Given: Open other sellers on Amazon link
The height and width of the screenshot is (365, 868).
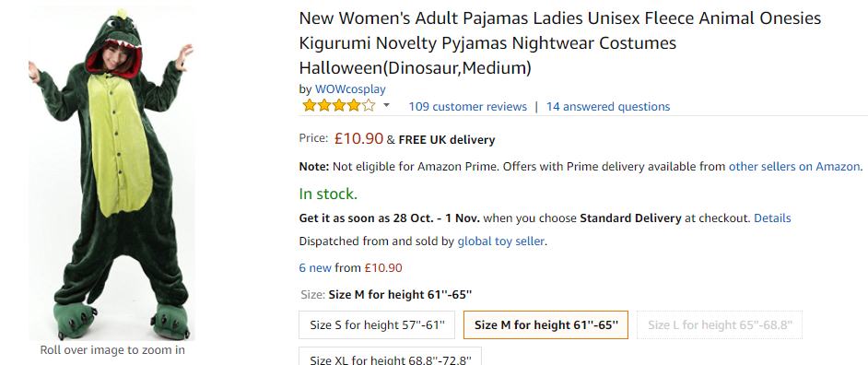Looking at the screenshot, I should pyautogui.click(x=794, y=166).
